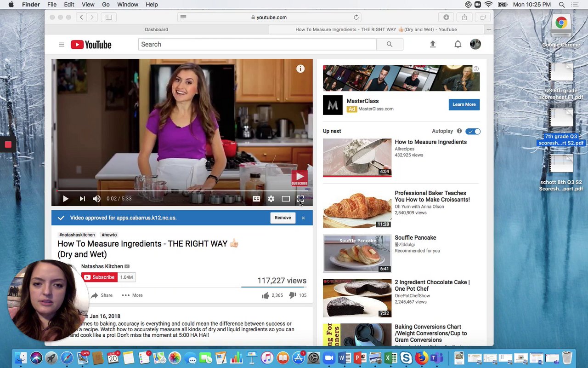Open a new Safari tab with the plus button
This screenshot has height=368, width=588.
pyautogui.click(x=489, y=29)
